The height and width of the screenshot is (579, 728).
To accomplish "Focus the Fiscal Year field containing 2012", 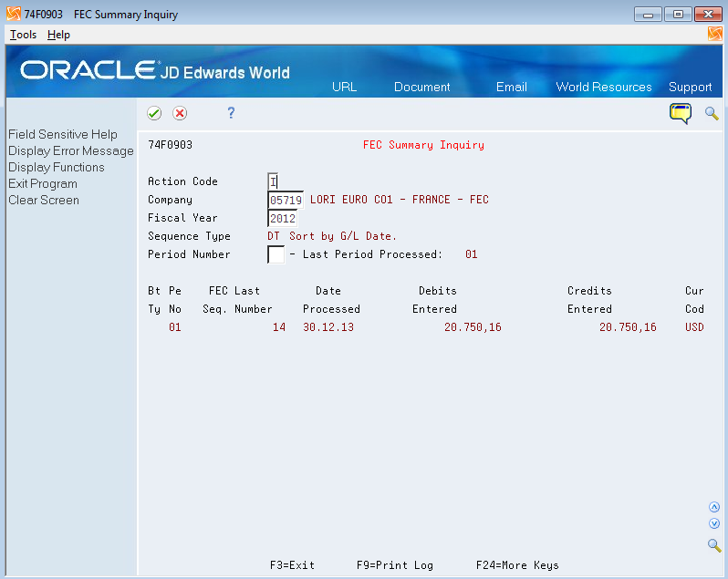I will (282, 218).
